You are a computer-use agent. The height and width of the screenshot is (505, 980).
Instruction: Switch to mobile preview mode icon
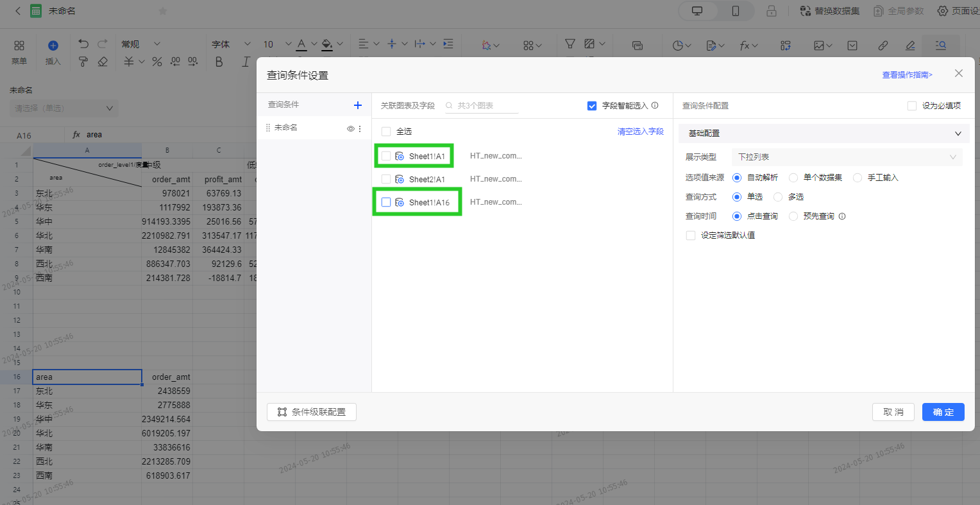pyautogui.click(x=735, y=11)
